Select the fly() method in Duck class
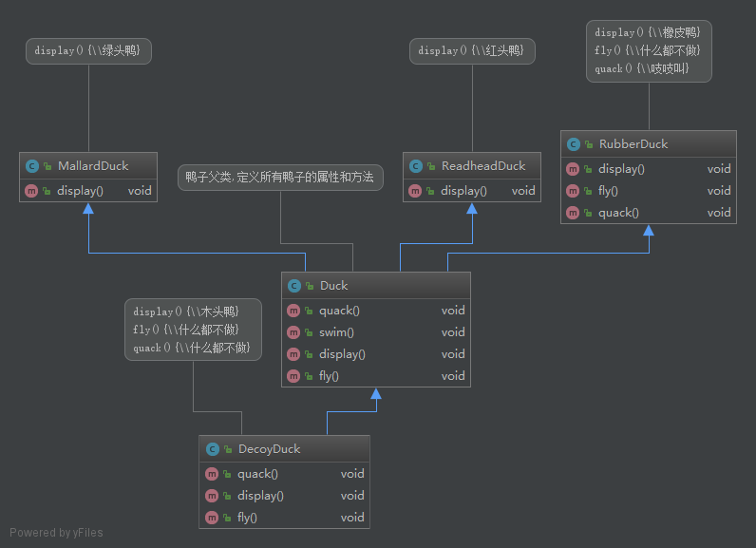 click(x=329, y=376)
